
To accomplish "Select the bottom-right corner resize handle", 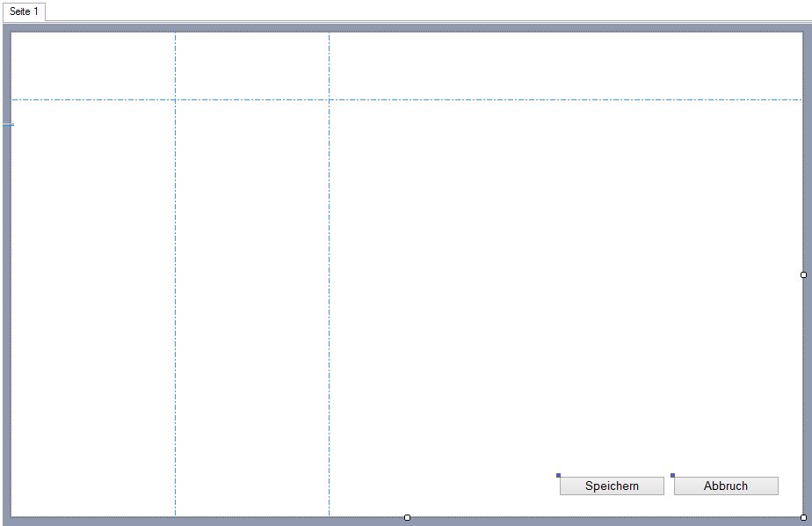I will click(x=803, y=517).
